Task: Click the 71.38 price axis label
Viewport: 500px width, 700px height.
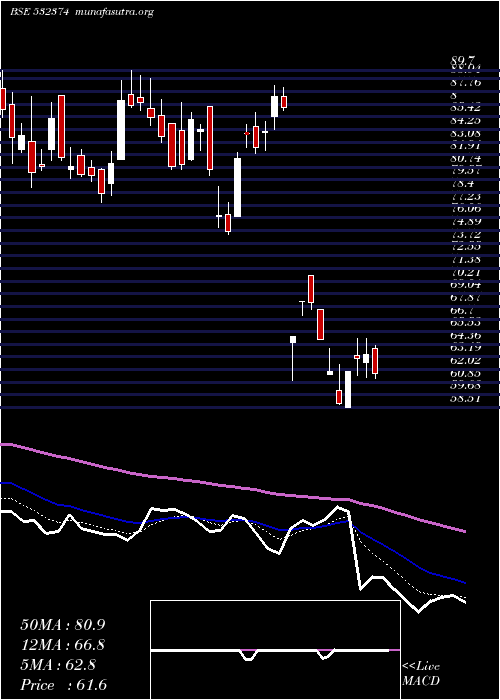Action: coord(465,260)
